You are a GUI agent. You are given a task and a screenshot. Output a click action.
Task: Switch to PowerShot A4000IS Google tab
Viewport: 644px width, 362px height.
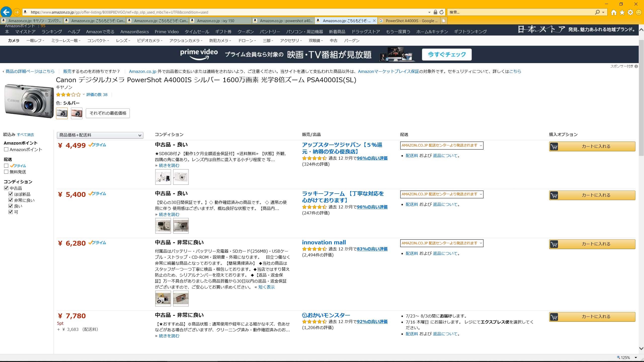tap(409, 21)
